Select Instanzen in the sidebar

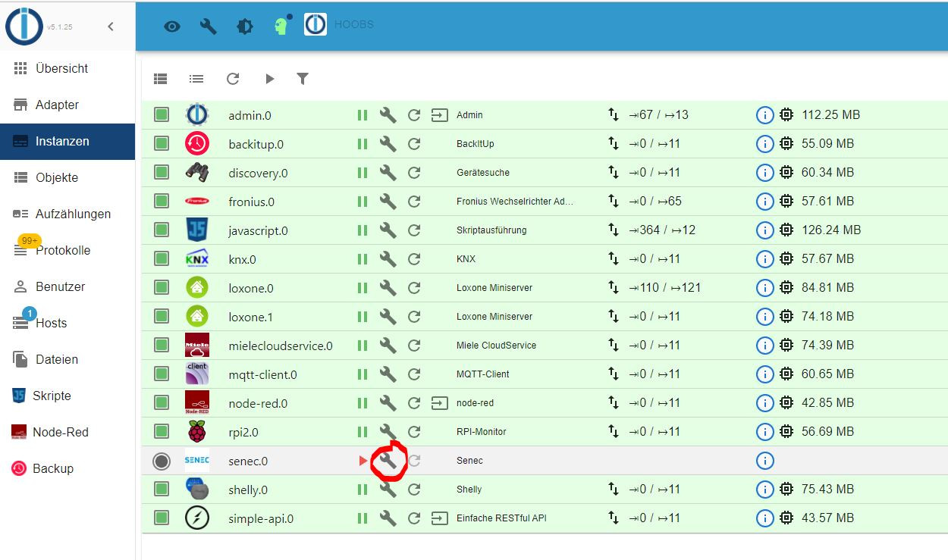[x=67, y=141]
